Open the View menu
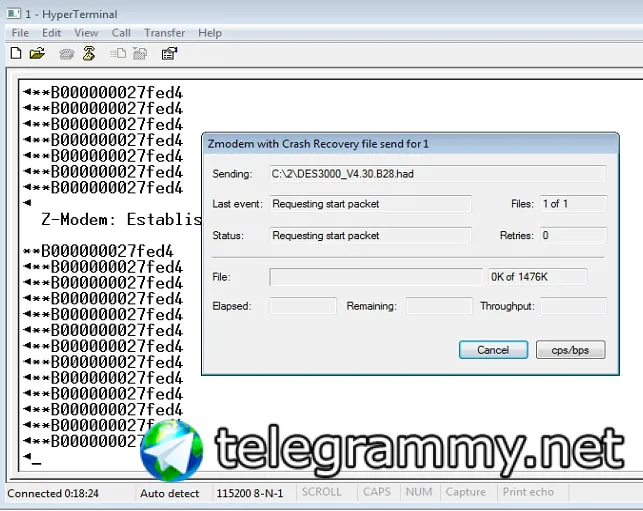Image resolution: width=643 pixels, height=511 pixels. (x=86, y=33)
